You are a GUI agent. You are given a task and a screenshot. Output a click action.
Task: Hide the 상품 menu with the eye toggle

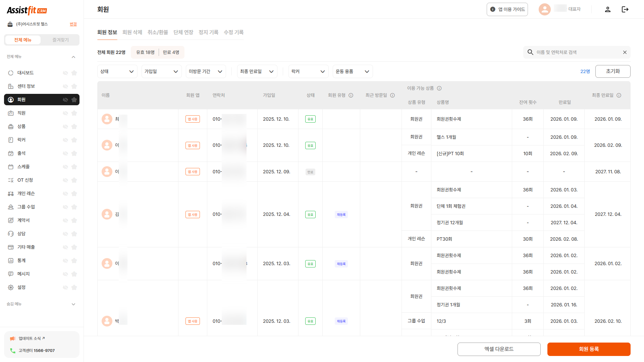[65, 126]
